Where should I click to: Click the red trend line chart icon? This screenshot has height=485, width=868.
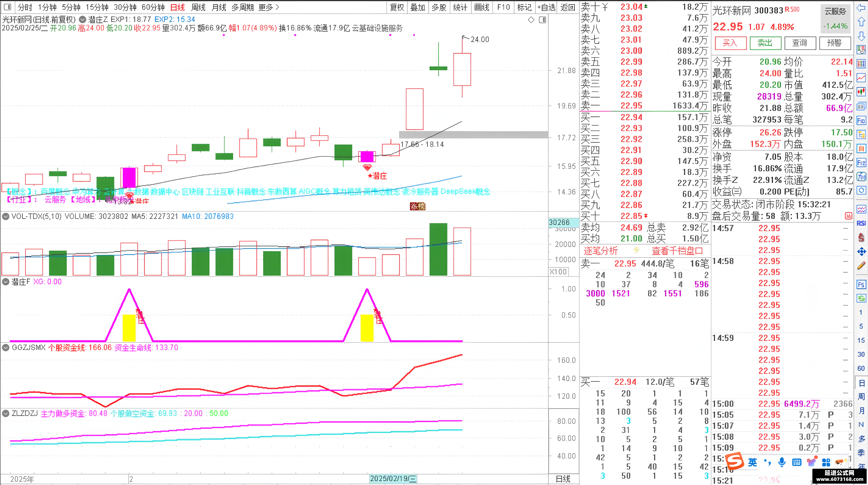click(x=861, y=78)
